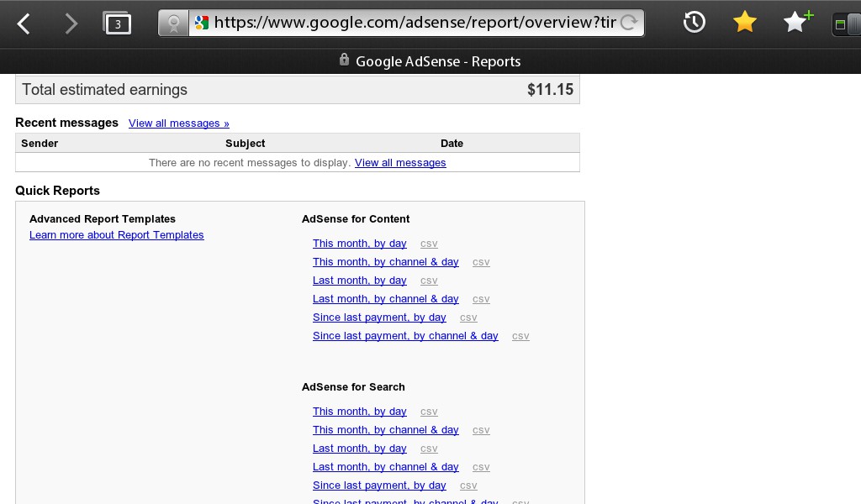Click the Google favicon in the address bar
Viewport: 861px width, 504px height.
202,23
